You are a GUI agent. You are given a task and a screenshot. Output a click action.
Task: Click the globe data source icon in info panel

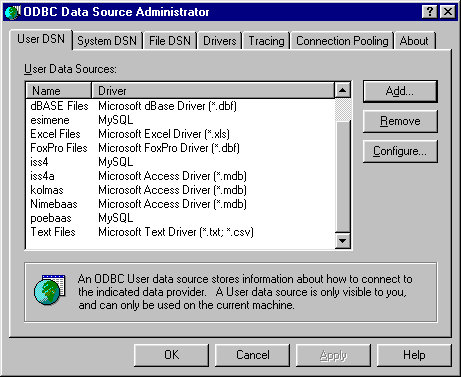[x=49, y=289]
